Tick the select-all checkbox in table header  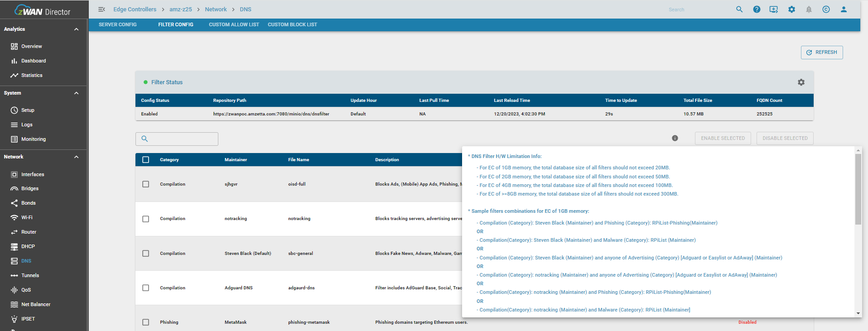tap(145, 159)
